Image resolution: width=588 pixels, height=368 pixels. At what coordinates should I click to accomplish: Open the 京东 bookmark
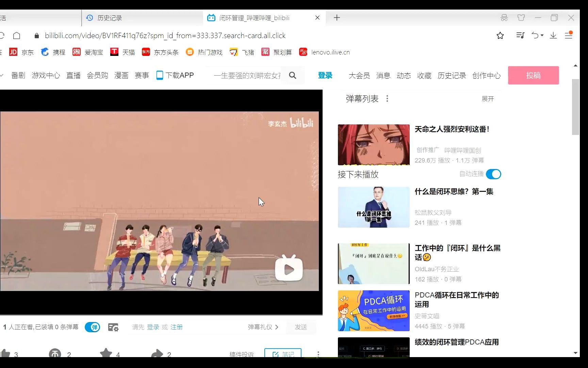(x=21, y=52)
